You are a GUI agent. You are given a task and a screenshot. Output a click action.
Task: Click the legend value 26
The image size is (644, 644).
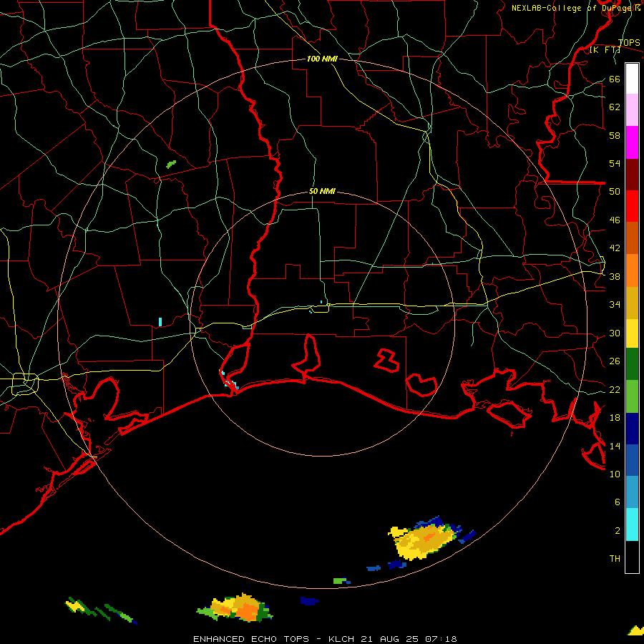coord(615,361)
